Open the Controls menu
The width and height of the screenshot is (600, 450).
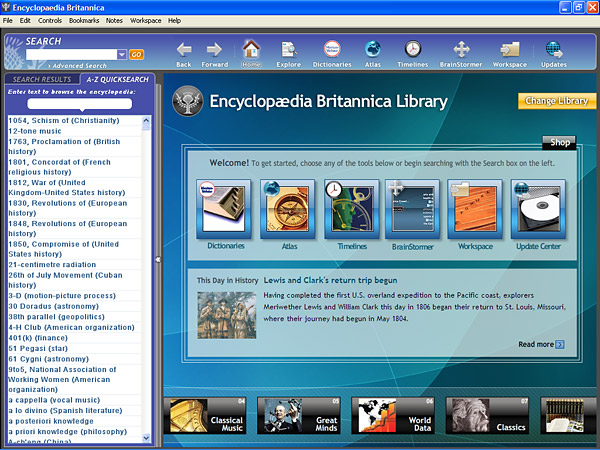coord(50,21)
